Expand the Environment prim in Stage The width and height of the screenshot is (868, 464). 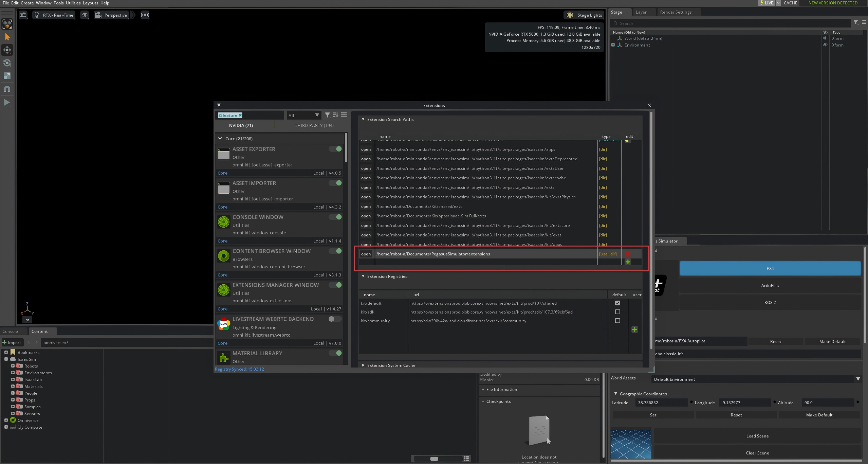coord(613,45)
